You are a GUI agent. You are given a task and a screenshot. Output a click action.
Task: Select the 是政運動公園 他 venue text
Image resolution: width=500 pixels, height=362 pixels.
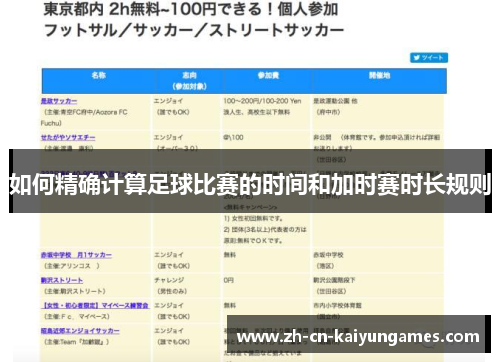click(x=335, y=101)
